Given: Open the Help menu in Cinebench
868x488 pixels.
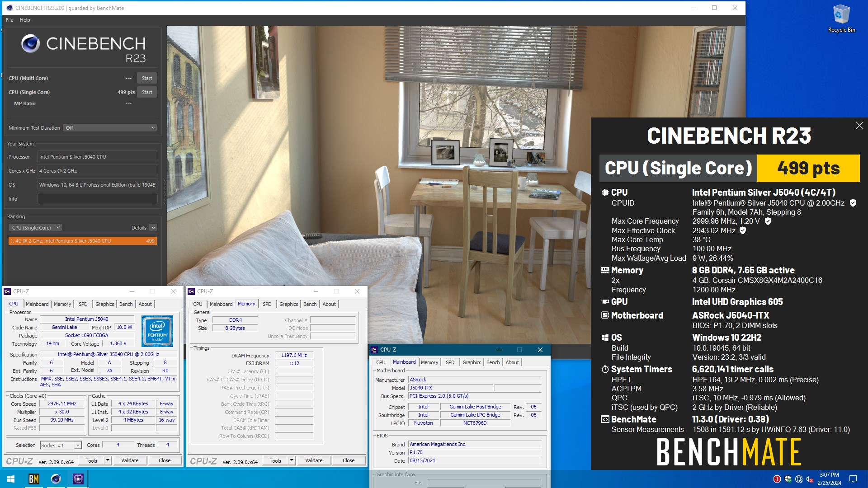Looking at the screenshot, I should [25, 20].
